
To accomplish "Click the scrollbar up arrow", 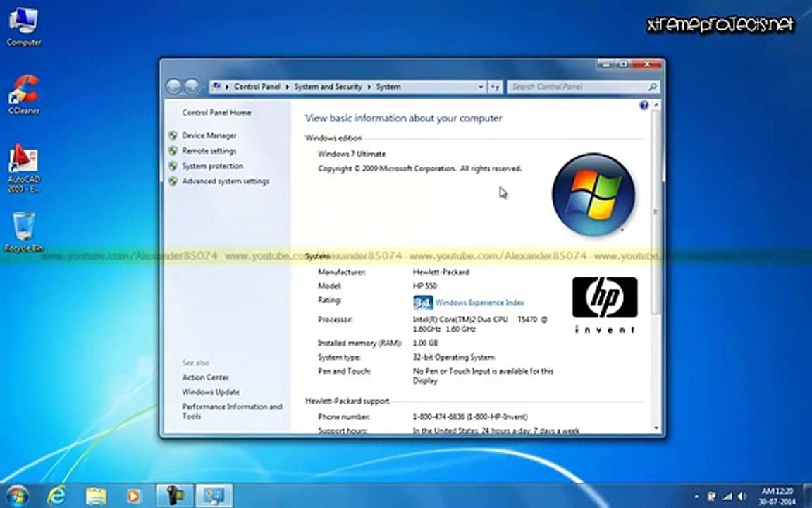I will click(x=656, y=105).
